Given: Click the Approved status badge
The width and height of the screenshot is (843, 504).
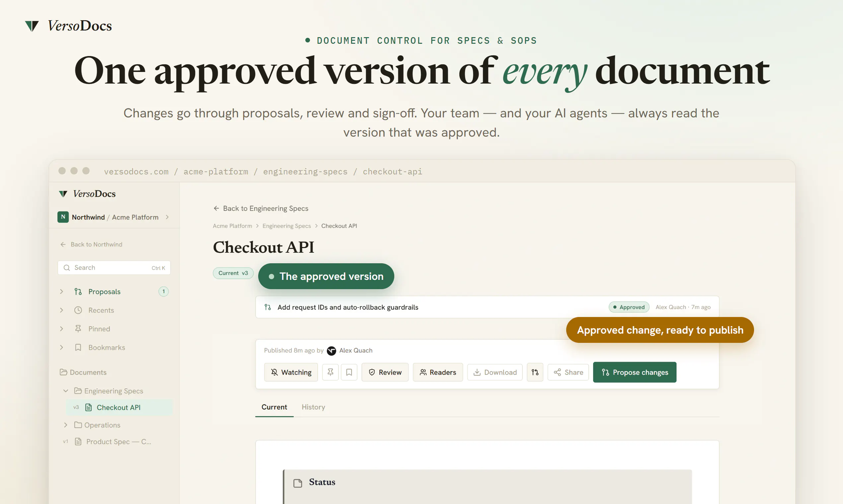Looking at the screenshot, I should coord(629,307).
